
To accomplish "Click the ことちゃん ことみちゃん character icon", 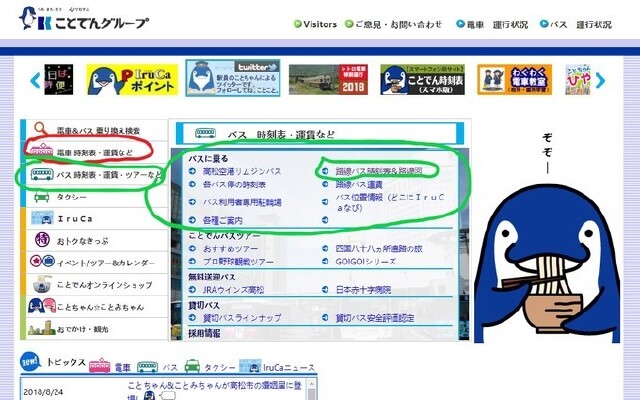I will [42, 305].
